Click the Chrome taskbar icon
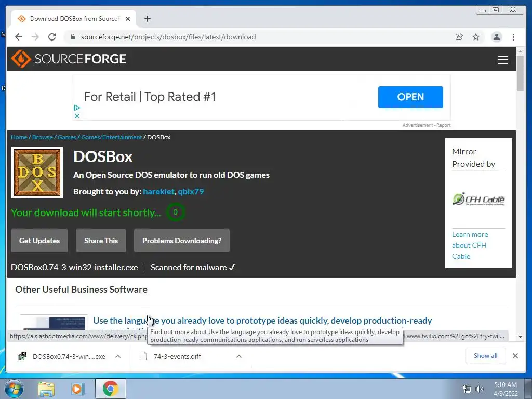The image size is (532, 399). pos(110,389)
